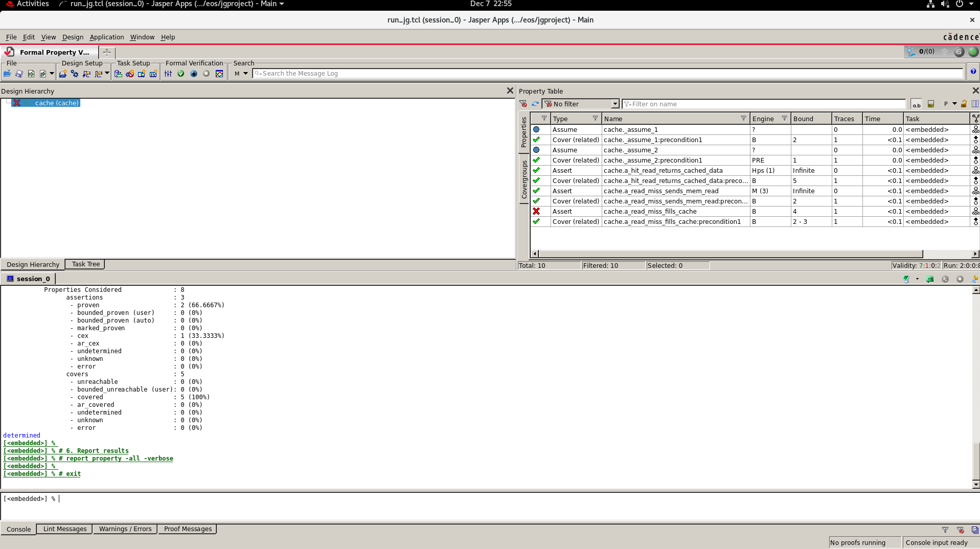The height and width of the screenshot is (549, 980).
Task: Toggle the Name column filter funnel
Action: pos(743,119)
